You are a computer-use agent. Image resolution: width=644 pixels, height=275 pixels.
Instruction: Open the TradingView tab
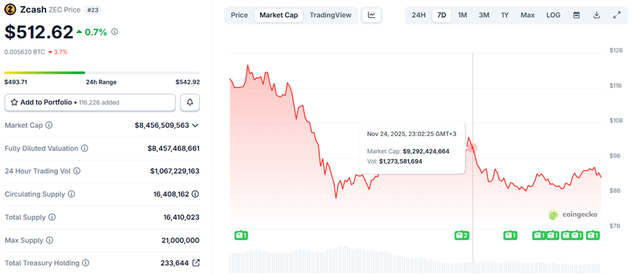pyautogui.click(x=330, y=15)
